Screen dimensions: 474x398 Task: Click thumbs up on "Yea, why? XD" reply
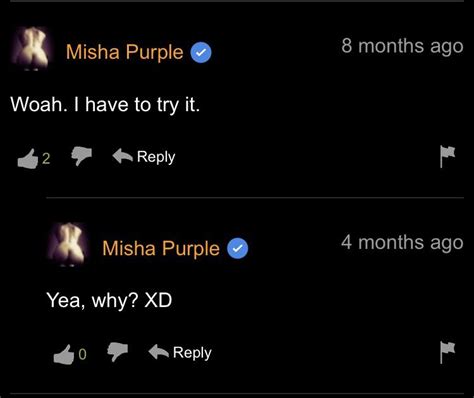[x=64, y=355]
